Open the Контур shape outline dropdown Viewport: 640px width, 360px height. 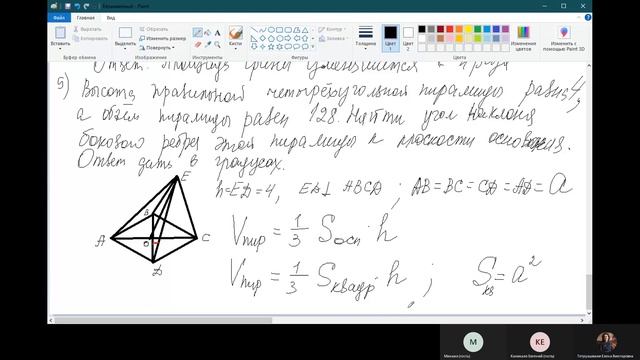pyautogui.click(x=332, y=29)
